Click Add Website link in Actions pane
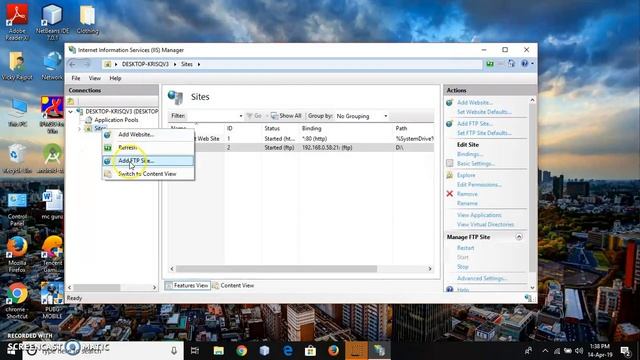640x360 pixels. click(475, 102)
